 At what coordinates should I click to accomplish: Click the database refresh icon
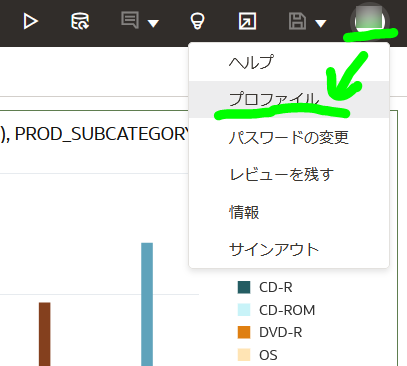point(80,21)
